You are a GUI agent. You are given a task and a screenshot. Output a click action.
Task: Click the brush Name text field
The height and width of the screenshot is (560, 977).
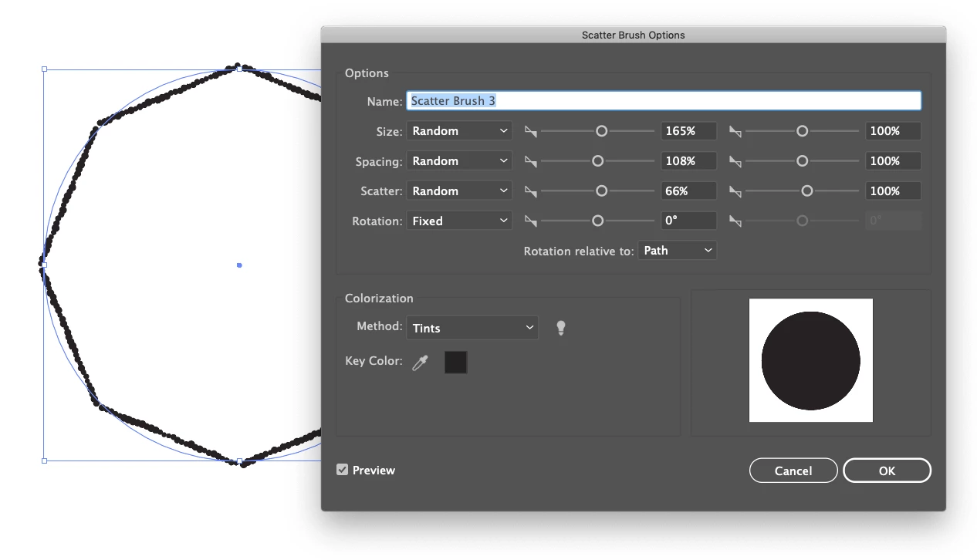point(664,101)
